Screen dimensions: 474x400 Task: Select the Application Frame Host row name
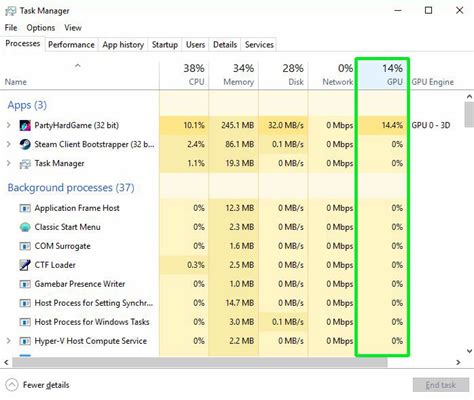pyautogui.click(x=77, y=208)
